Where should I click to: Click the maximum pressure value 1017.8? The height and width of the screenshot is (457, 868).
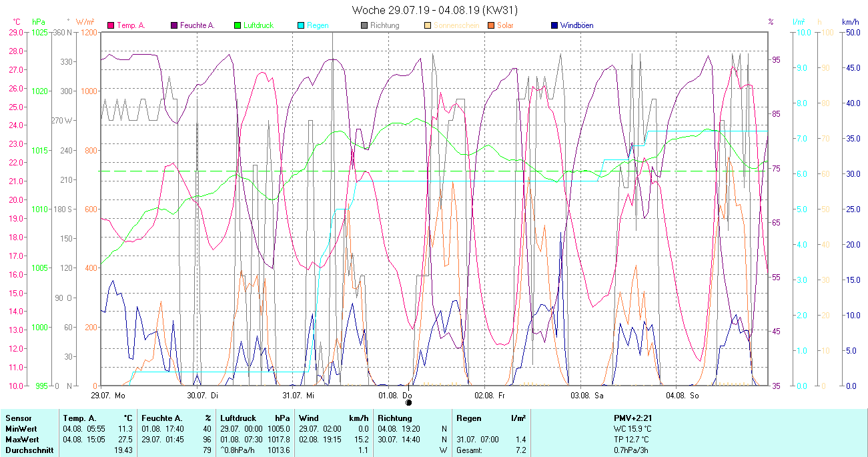[x=279, y=440]
